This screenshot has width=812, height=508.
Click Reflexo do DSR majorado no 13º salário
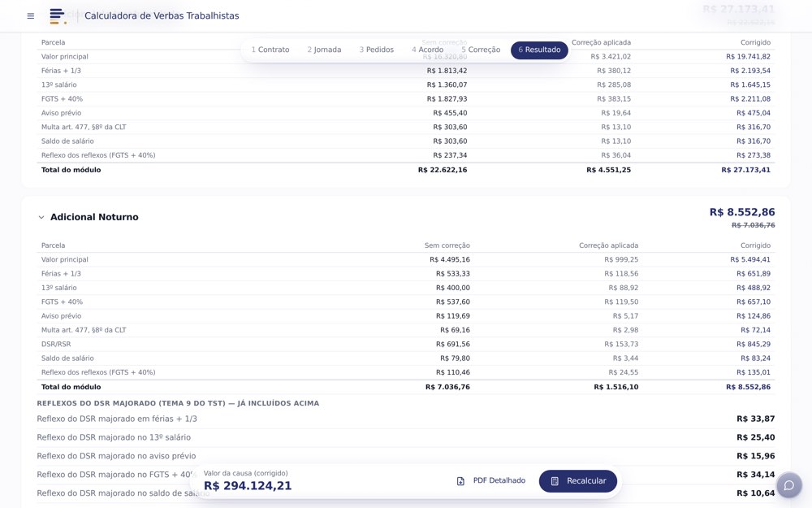click(114, 437)
